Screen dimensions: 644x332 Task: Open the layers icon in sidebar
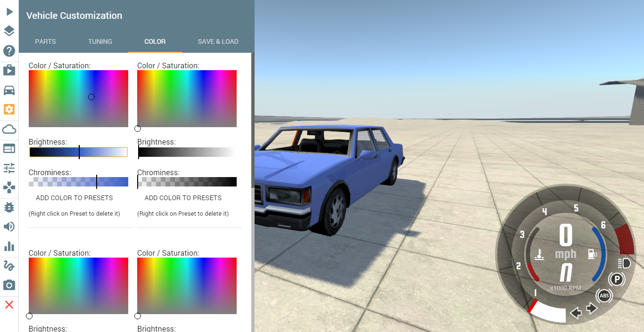pyautogui.click(x=9, y=31)
